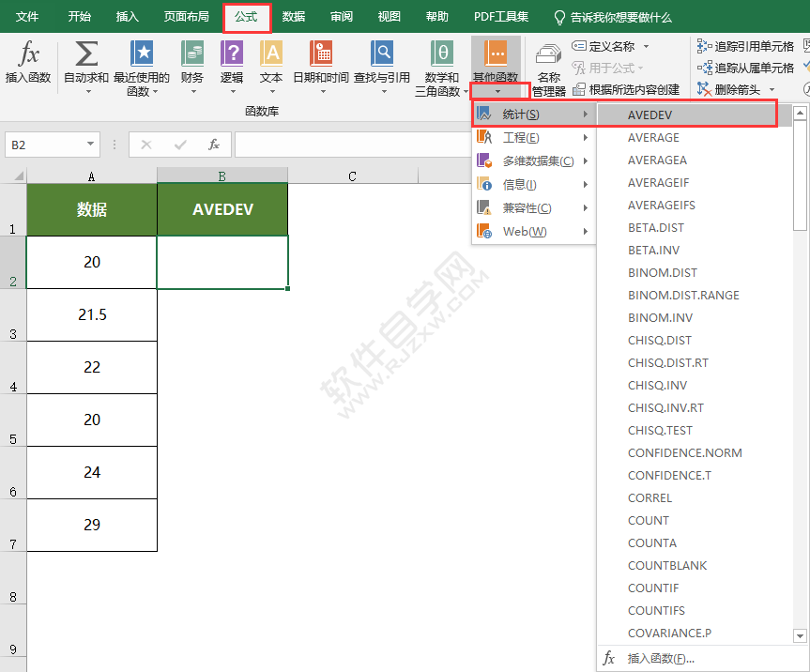Select cell A3 containing 21.5

click(92, 314)
